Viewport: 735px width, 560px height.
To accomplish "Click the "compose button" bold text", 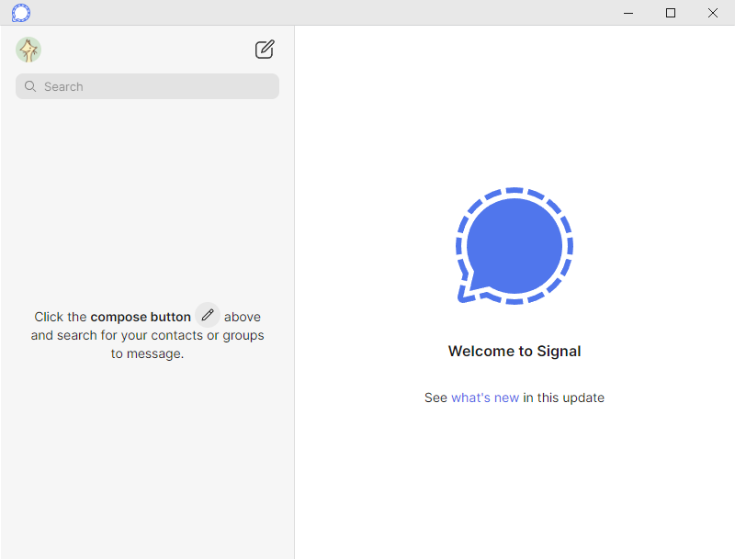I will coord(141,317).
